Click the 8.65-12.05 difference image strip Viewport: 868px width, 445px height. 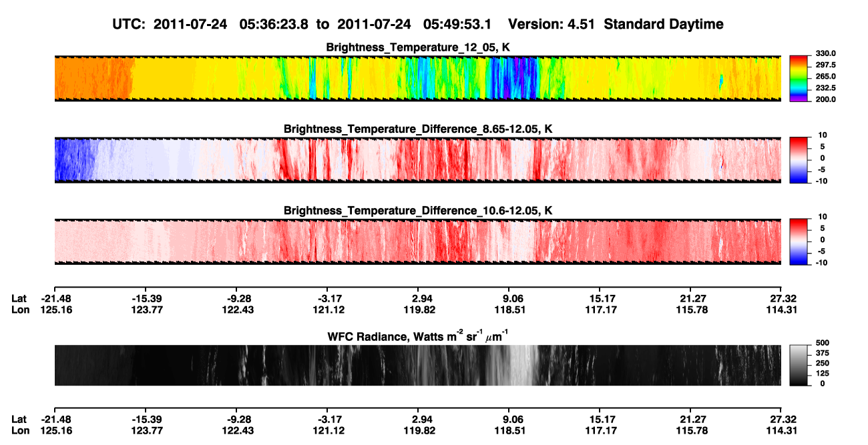(x=417, y=159)
